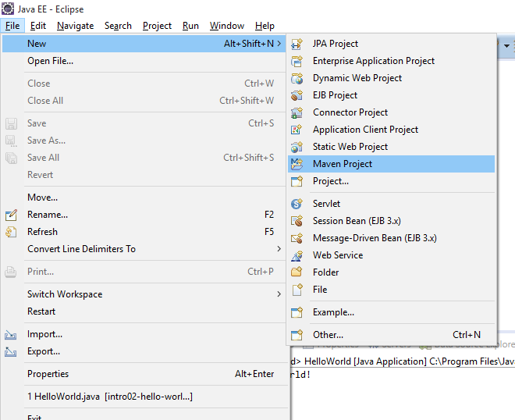
Task: Open the Window menu
Action: 227,26
